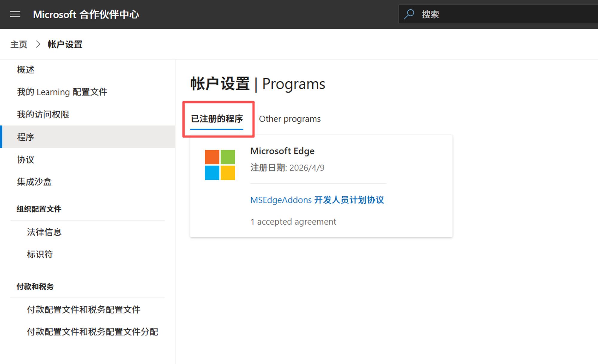
Task: Click the search magnifier icon
Action: [409, 14]
